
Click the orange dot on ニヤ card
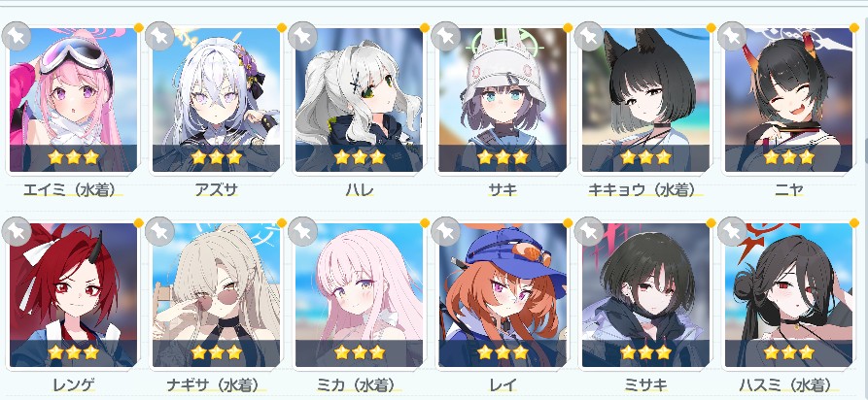(854, 27)
